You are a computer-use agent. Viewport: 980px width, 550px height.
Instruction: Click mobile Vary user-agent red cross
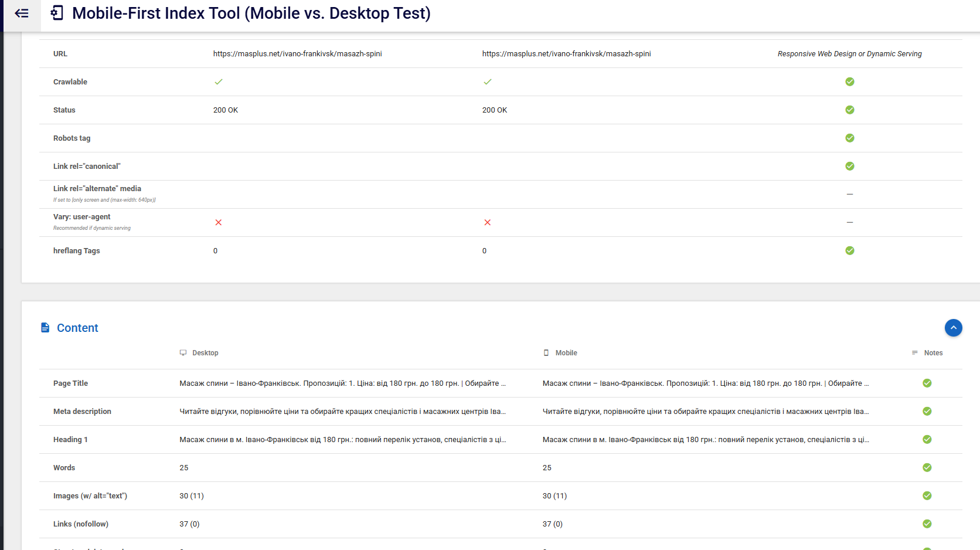488,222
